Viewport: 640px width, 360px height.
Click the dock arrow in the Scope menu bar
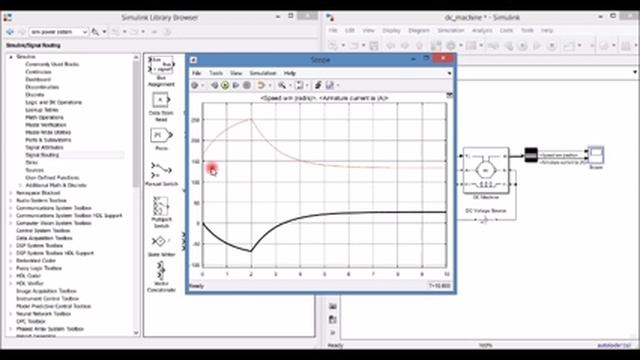click(449, 73)
